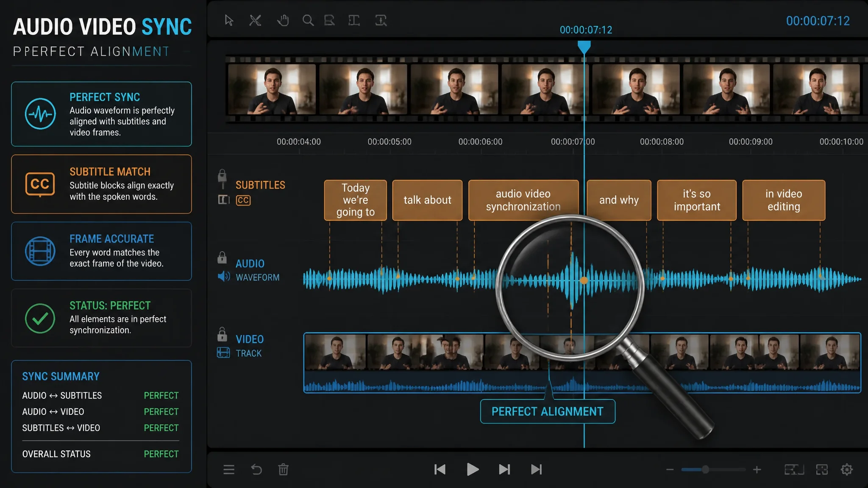Click the 00:00:08:00 ruler mark
The width and height of the screenshot is (868, 488).
(x=662, y=142)
